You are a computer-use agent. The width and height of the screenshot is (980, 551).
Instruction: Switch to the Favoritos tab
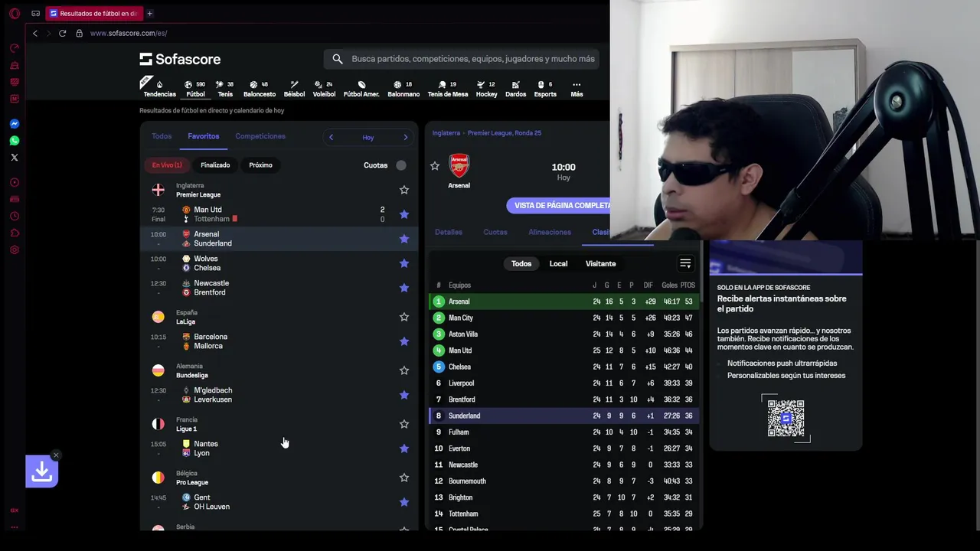[204, 136]
